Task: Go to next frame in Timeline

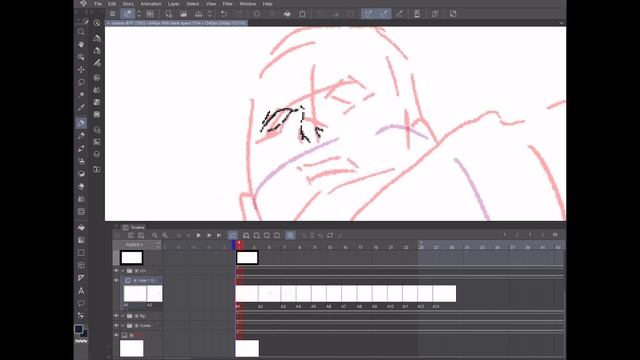Action: pos(209,236)
